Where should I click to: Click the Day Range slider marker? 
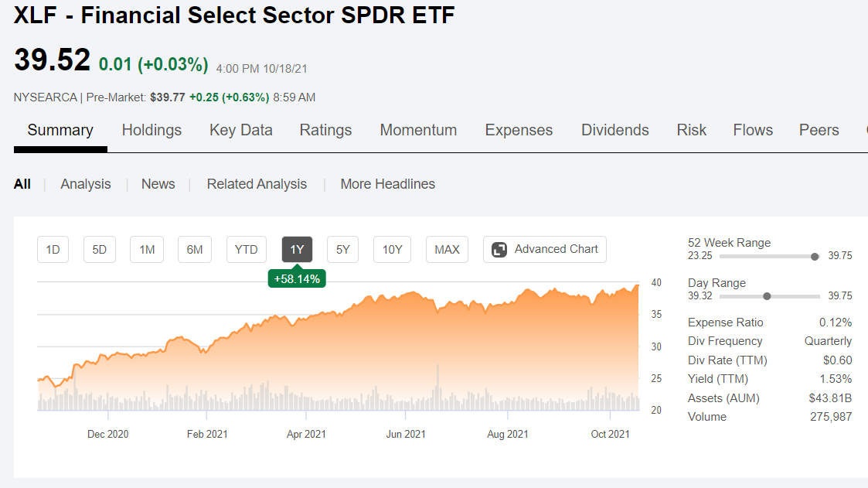coord(767,296)
